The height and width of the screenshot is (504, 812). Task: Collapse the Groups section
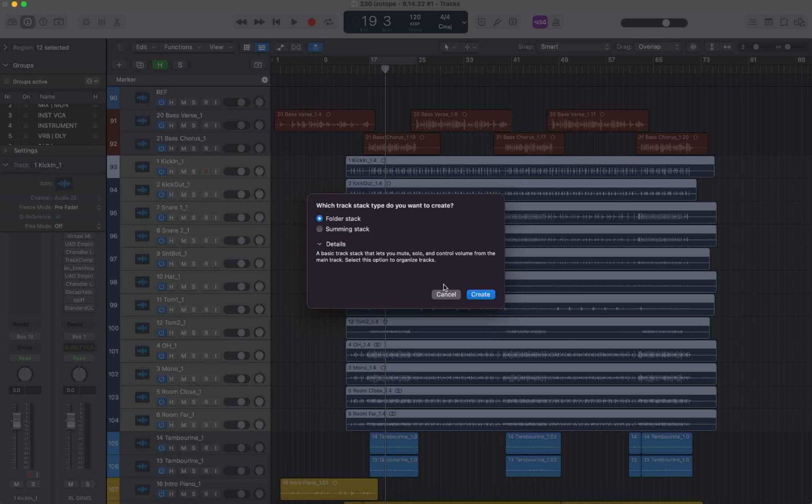[x=5, y=65]
